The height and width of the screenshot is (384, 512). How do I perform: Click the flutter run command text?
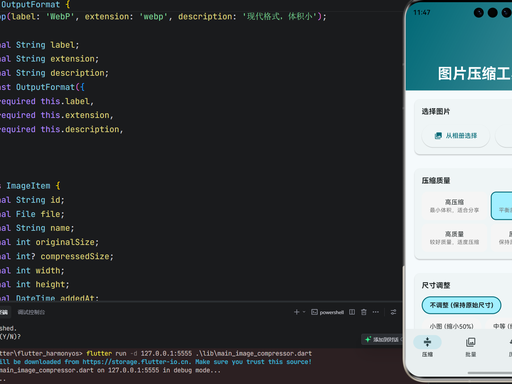pyautogui.click(x=199, y=353)
